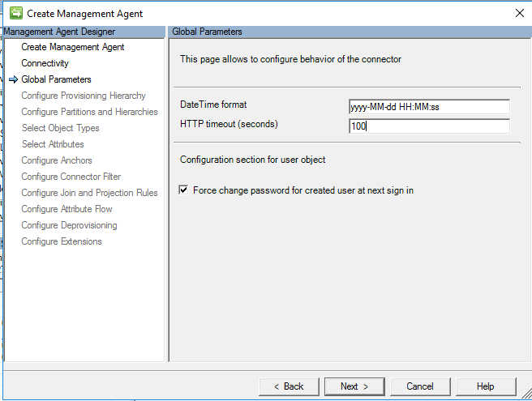Click the window resize grip corner
The width and height of the screenshot is (532, 401).
tap(526, 393)
